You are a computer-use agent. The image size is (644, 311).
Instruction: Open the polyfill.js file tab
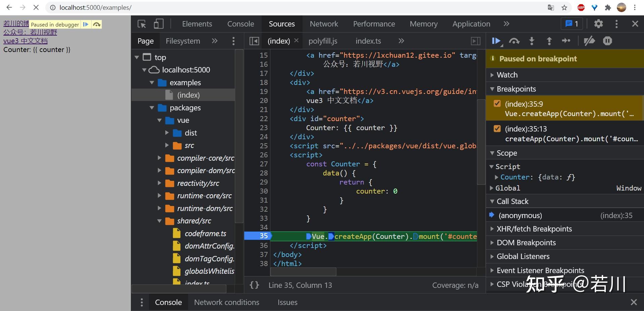click(x=323, y=41)
